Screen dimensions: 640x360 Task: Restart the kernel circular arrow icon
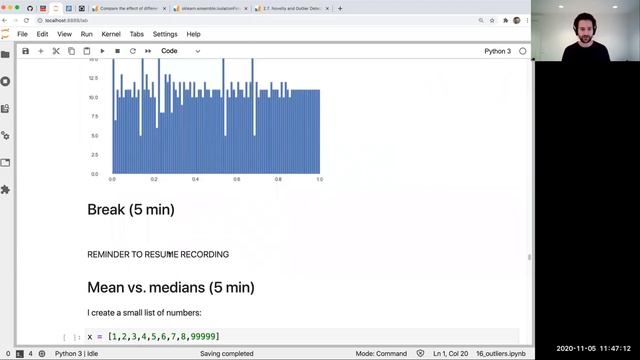point(133,51)
